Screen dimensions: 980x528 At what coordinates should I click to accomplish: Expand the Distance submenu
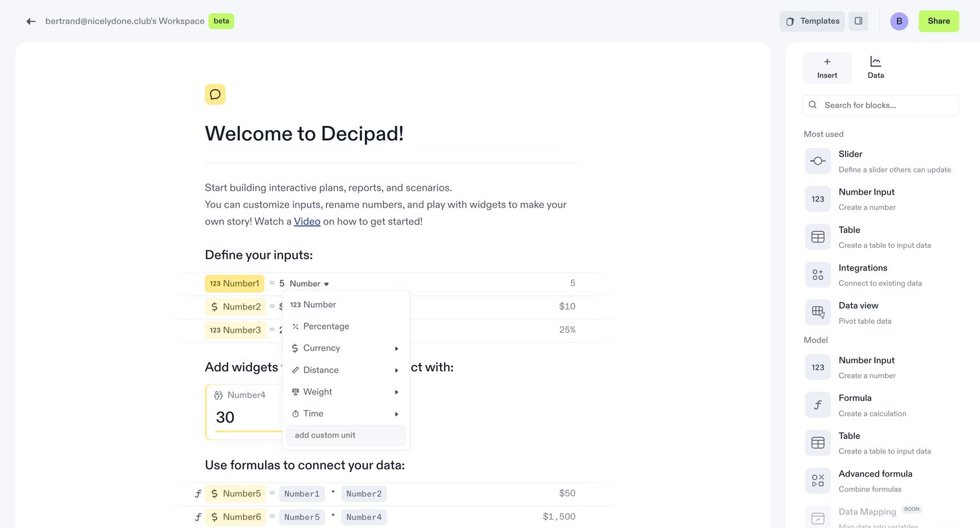click(345, 370)
